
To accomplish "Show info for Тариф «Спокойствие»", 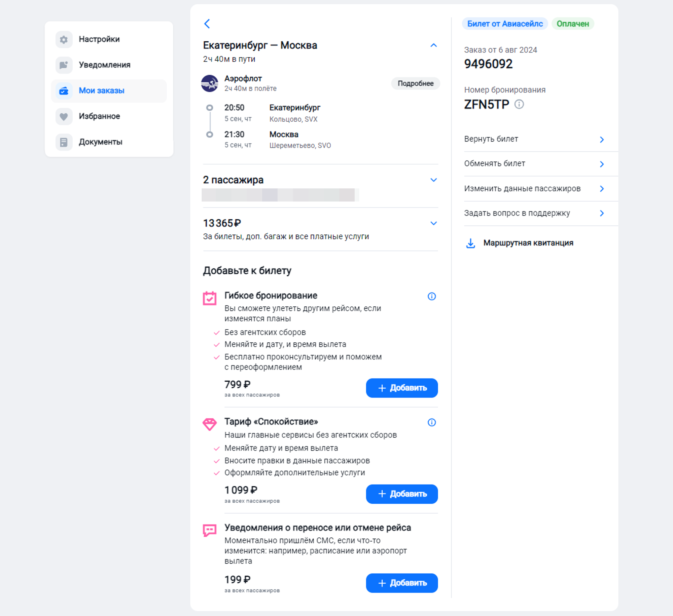I will coord(431,422).
